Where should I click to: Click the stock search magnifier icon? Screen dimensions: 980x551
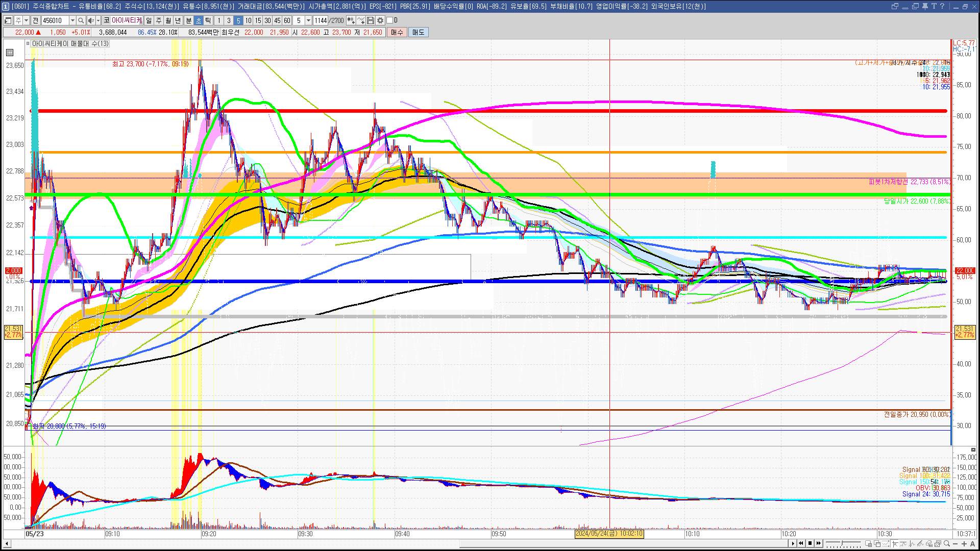(x=81, y=20)
